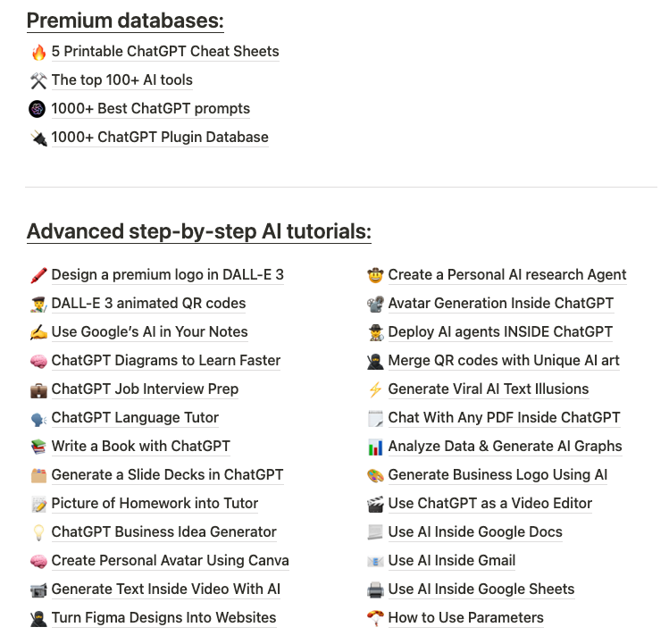
Task: Click the Premium databases heading
Action: tap(125, 21)
